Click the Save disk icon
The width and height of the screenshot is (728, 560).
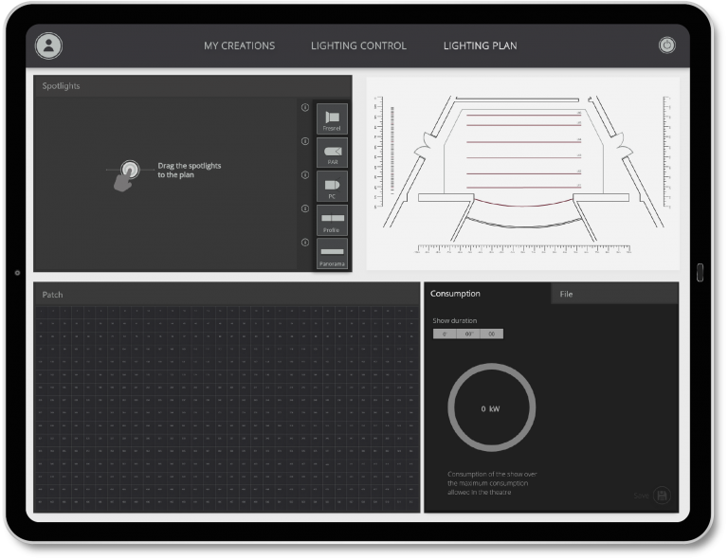tap(662, 496)
